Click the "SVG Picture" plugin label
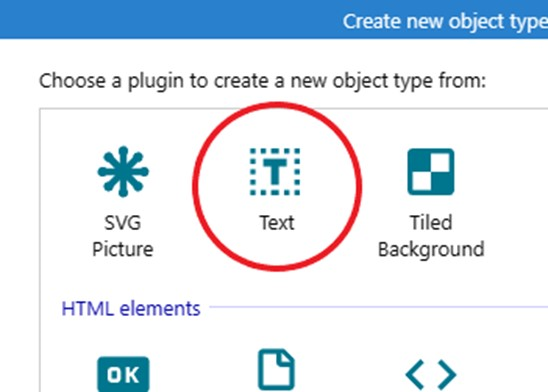The width and height of the screenshot is (548, 392). [123, 236]
